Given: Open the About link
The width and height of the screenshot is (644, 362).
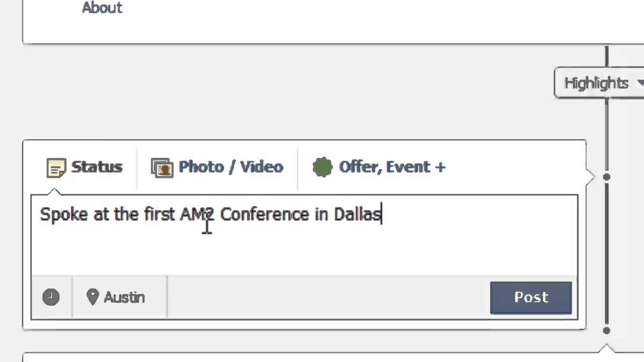Looking at the screenshot, I should (102, 8).
